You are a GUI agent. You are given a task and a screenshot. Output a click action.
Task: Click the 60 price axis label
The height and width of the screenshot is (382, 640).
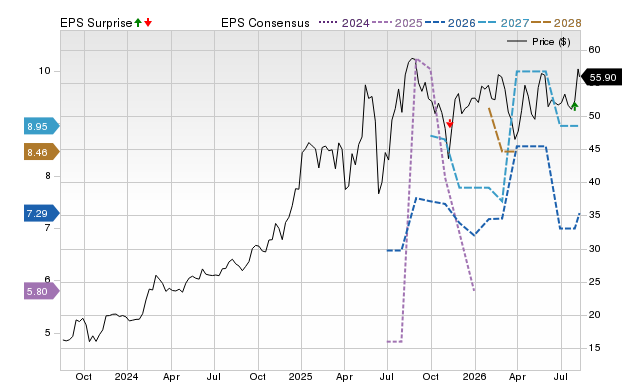click(594, 50)
